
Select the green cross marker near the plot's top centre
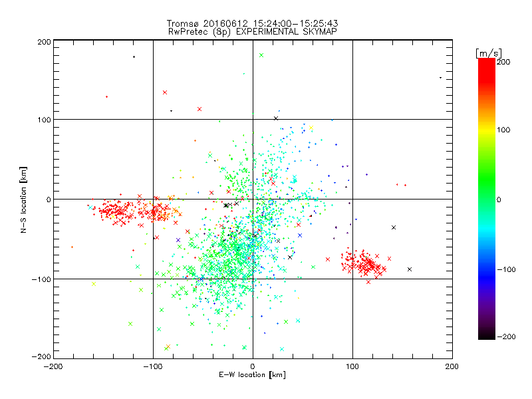tap(261, 55)
